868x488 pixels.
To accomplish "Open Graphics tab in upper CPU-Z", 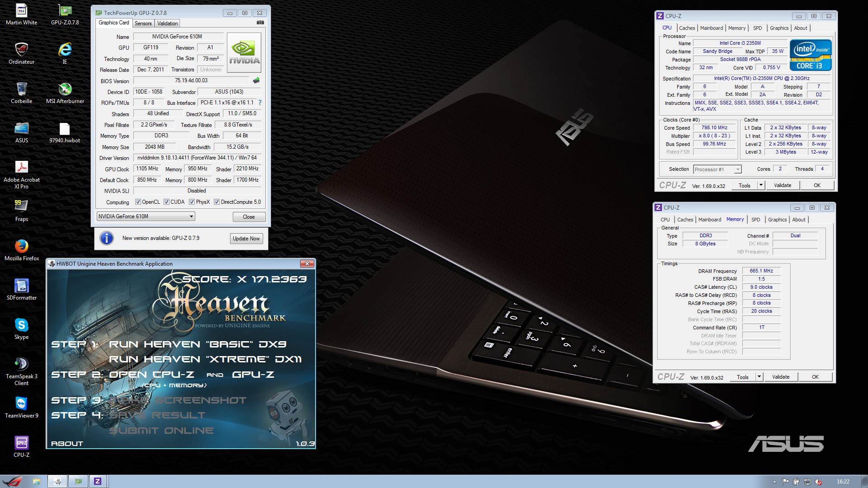I will pos(779,28).
